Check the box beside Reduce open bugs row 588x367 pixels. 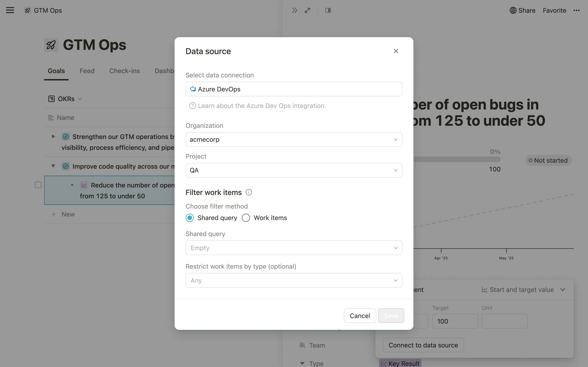tap(38, 185)
